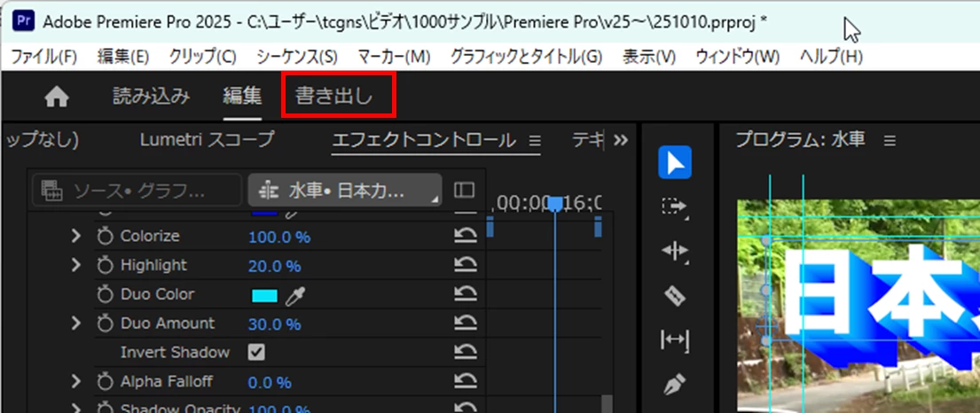The image size is (980, 413).
Task: Go to the Home screen icon
Action: [x=57, y=97]
